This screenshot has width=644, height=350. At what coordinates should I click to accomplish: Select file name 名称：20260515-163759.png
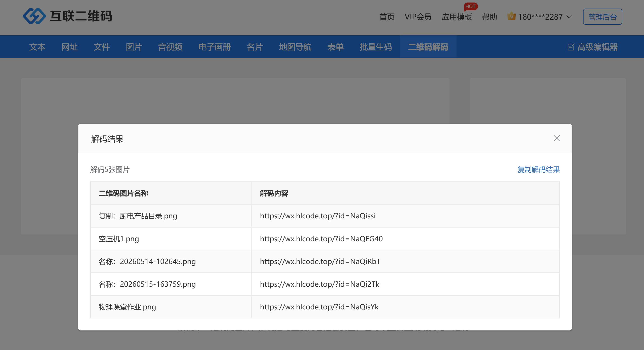click(x=147, y=284)
